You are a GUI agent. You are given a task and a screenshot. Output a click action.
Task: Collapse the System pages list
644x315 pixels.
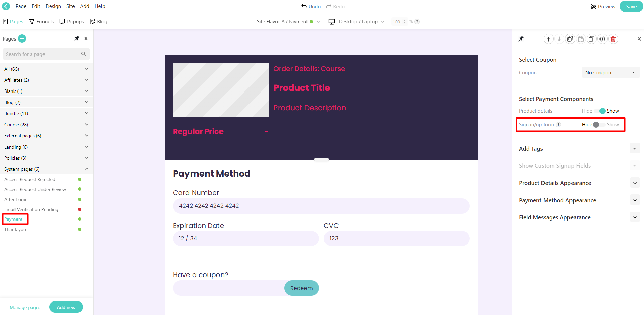pos(87,169)
